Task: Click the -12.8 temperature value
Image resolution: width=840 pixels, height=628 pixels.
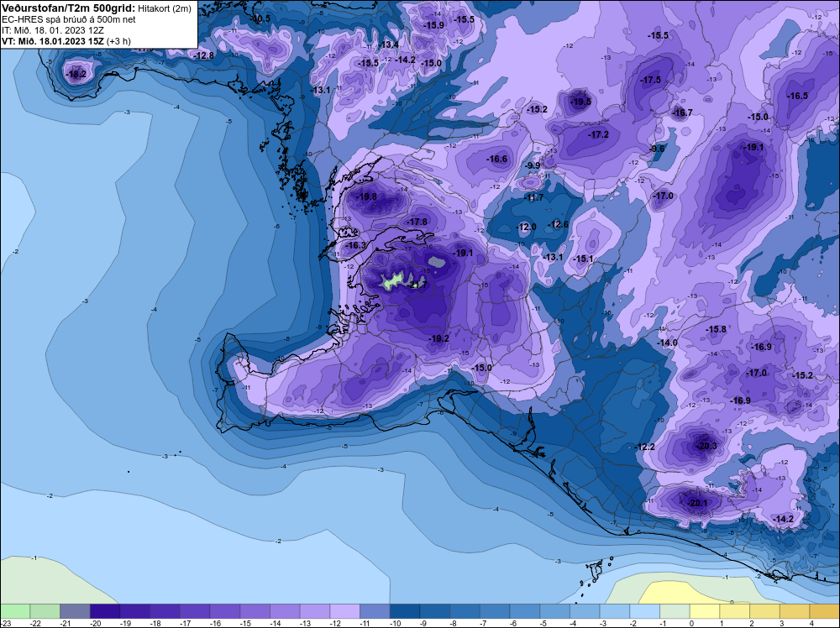Action: pyautogui.click(x=203, y=55)
